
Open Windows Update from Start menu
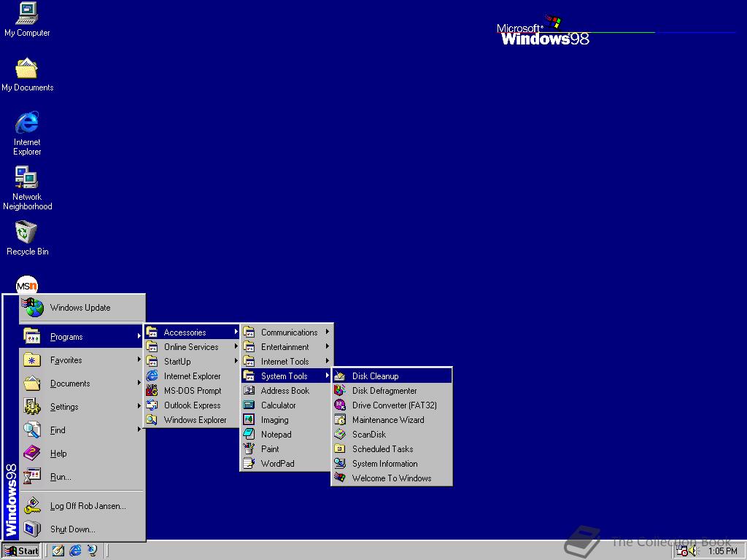click(x=82, y=308)
